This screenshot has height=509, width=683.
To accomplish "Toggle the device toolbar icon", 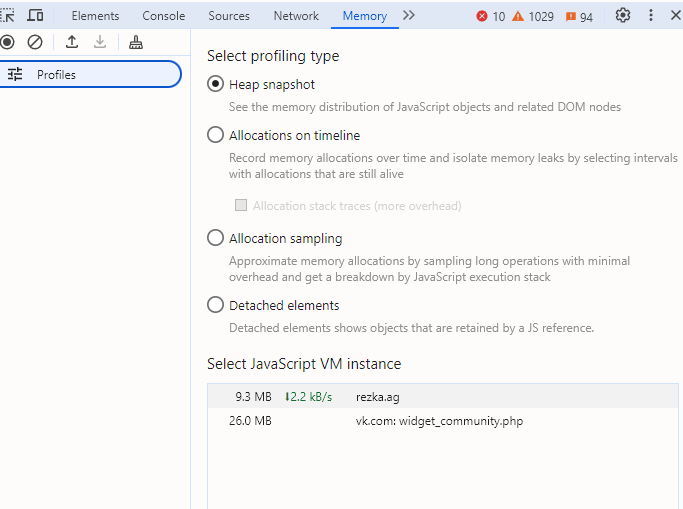I will coord(35,16).
